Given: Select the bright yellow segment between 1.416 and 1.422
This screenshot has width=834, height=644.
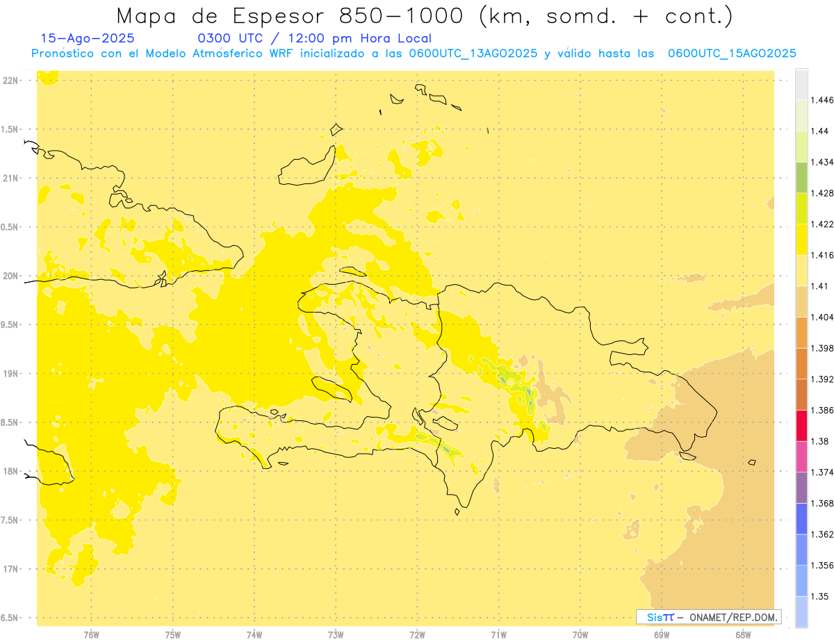Looking at the screenshot, I should coord(801,240).
